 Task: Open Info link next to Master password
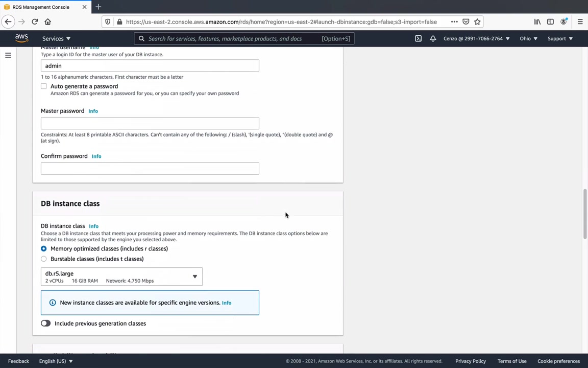point(93,111)
